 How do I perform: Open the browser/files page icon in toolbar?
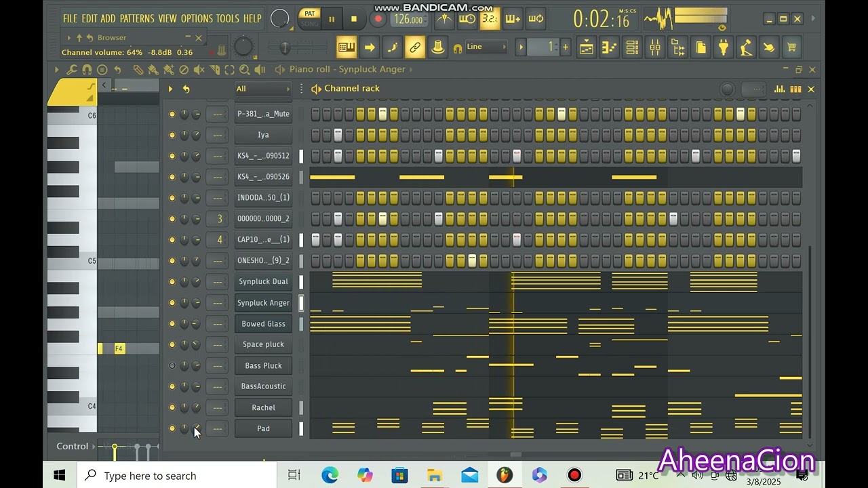click(701, 47)
